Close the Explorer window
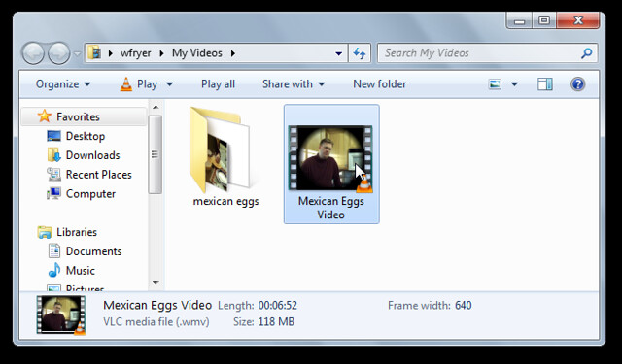The image size is (622, 364). tap(578, 20)
